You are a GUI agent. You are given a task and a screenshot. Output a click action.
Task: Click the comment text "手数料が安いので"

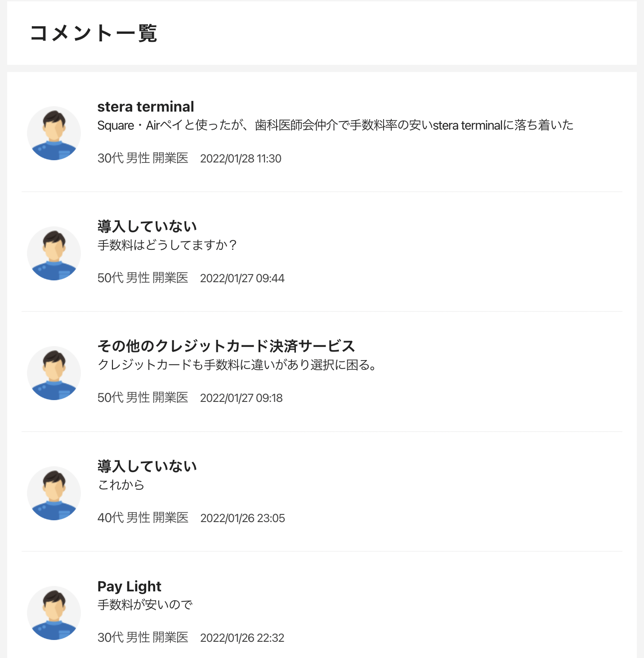[145, 605]
